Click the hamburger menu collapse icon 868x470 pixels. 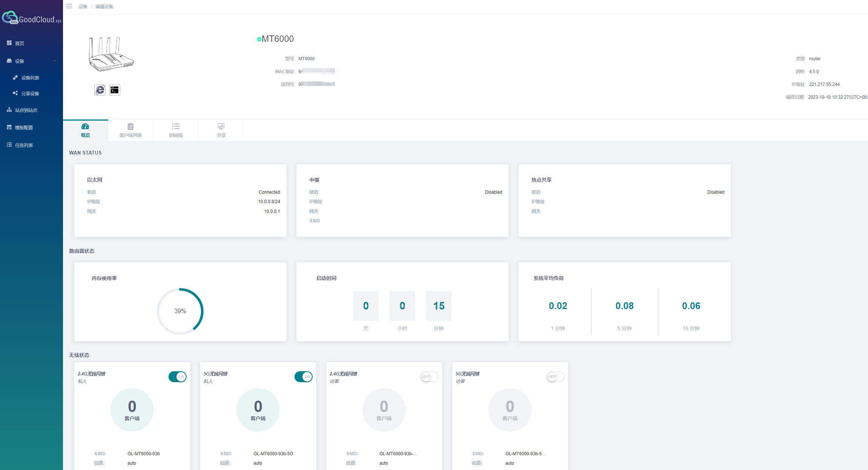pos(69,6)
